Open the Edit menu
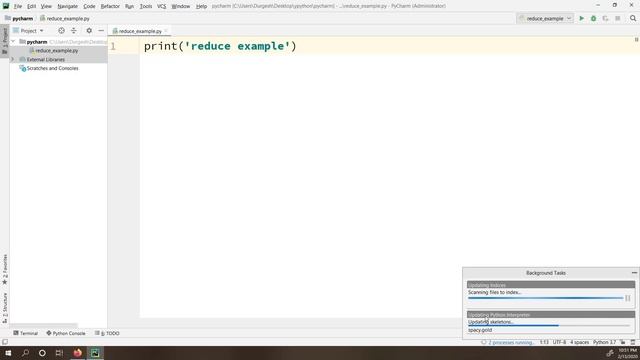 click(31, 6)
